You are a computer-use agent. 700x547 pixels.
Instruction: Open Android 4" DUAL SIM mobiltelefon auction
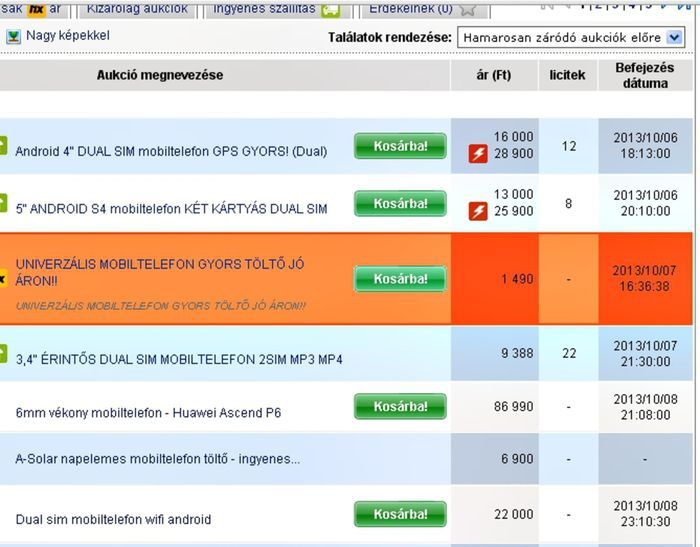[171, 151]
